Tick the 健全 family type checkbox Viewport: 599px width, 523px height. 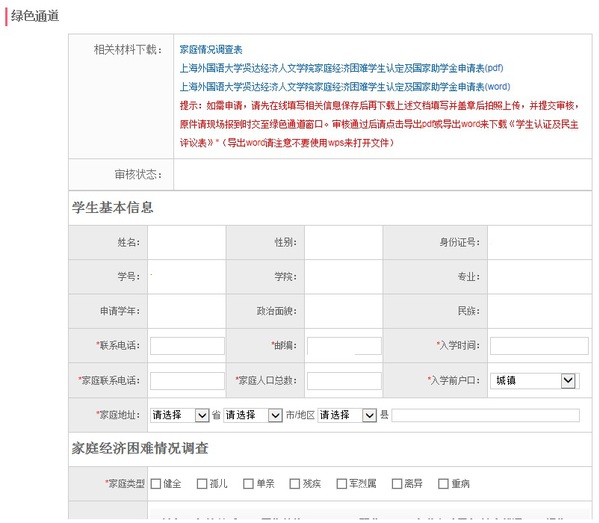click(x=155, y=484)
